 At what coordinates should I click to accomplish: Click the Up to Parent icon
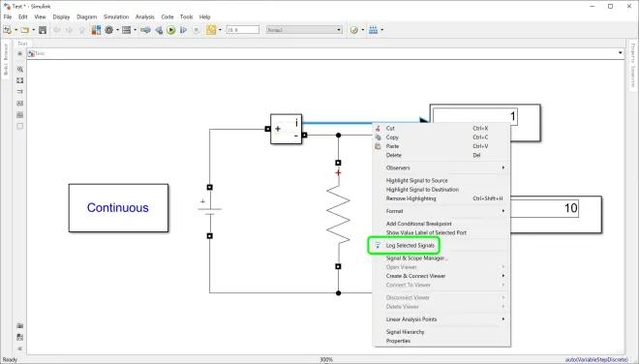[82, 30]
